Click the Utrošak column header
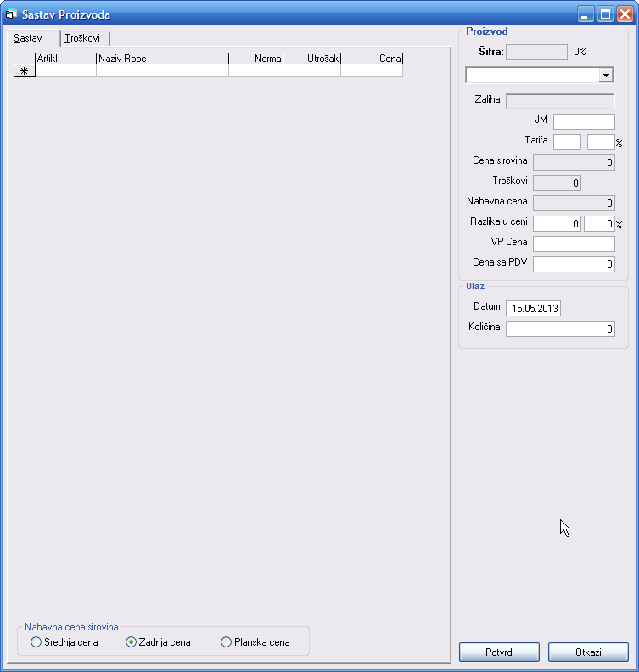The width and height of the screenshot is (639, 672). [x=311, y=59]
